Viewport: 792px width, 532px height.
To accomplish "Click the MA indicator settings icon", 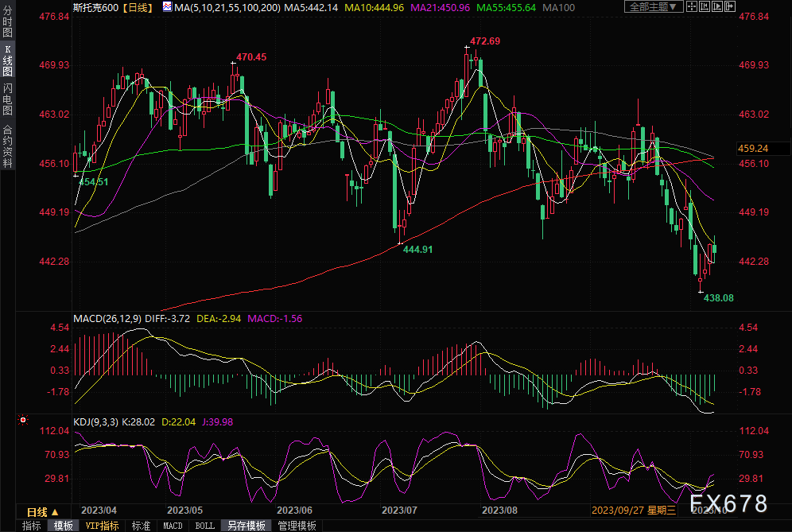I will tap(168, 6).
